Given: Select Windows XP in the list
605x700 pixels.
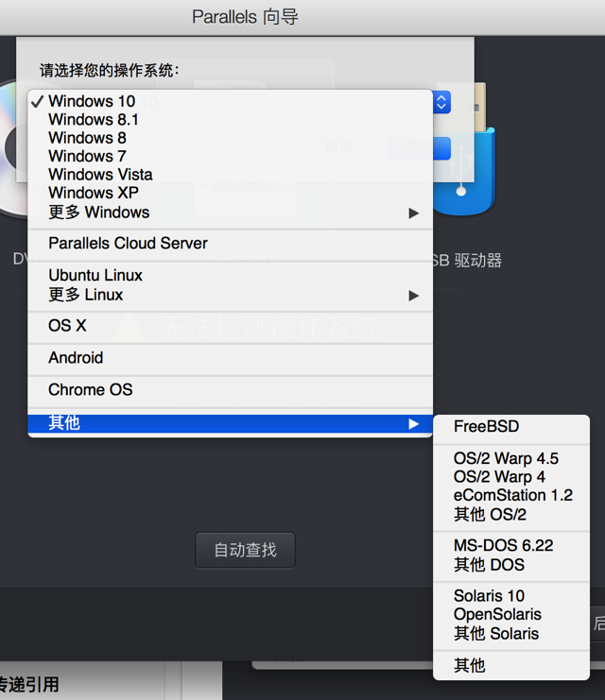Looking at the screenshot, I should [x=230, y=193].
